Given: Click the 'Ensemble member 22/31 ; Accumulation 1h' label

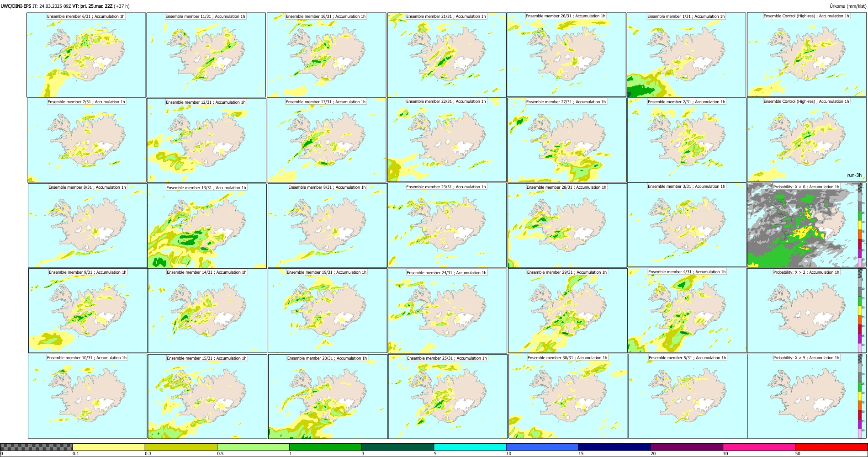Looking at the screenshot, I should [446, 101].
